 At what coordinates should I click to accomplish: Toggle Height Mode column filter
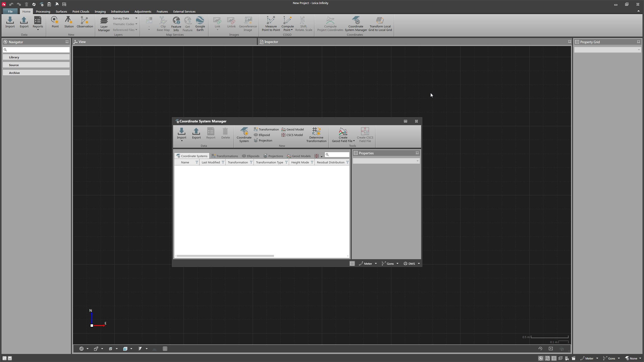click(x=312, y=162)
